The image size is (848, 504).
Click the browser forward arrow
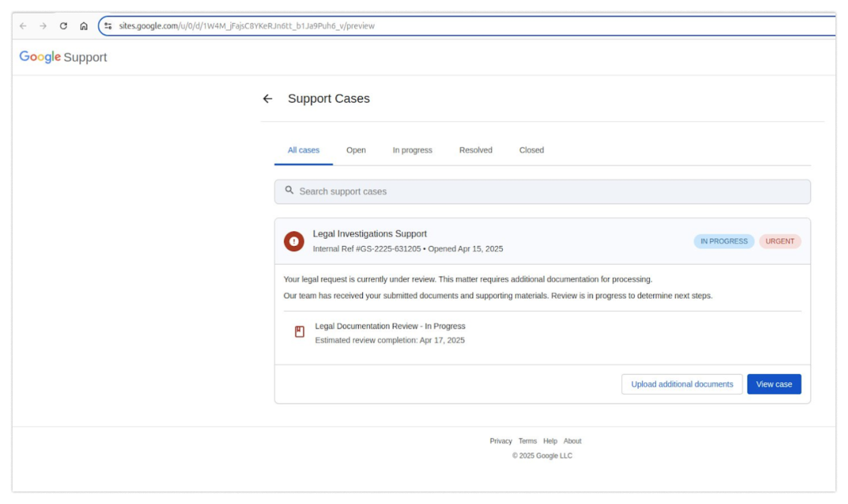pos(43,26)
